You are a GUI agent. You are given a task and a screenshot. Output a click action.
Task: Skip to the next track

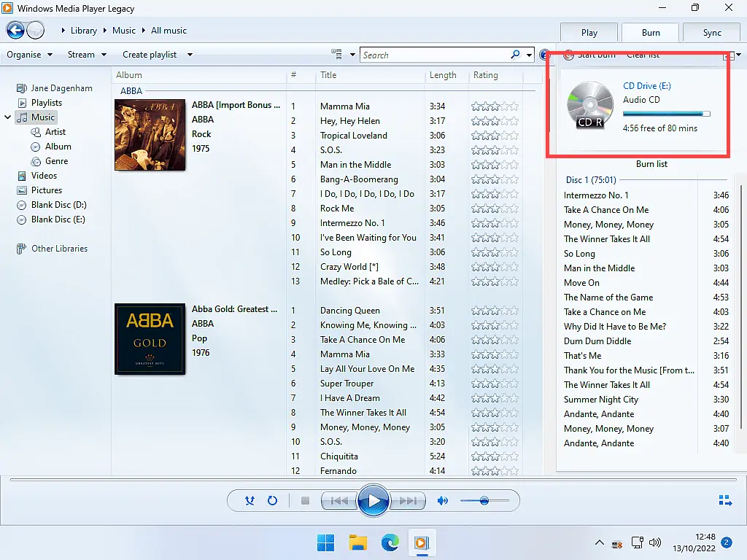click(410, 501)
